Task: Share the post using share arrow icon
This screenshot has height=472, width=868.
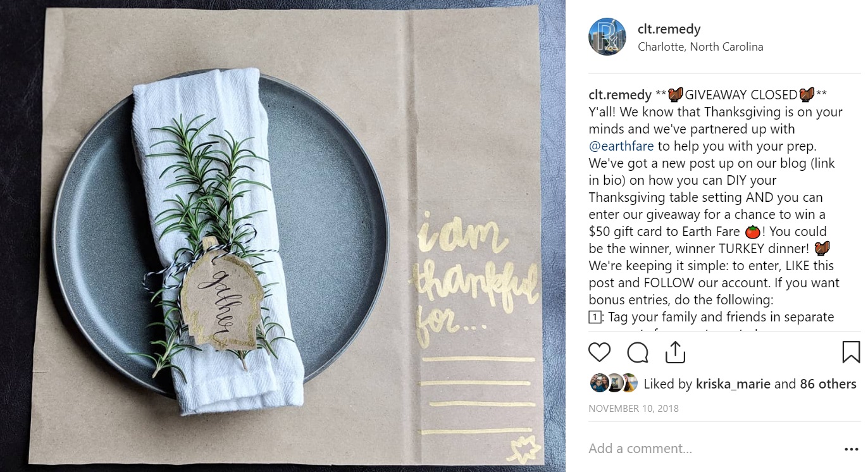Action: click(x=675, y=352)
